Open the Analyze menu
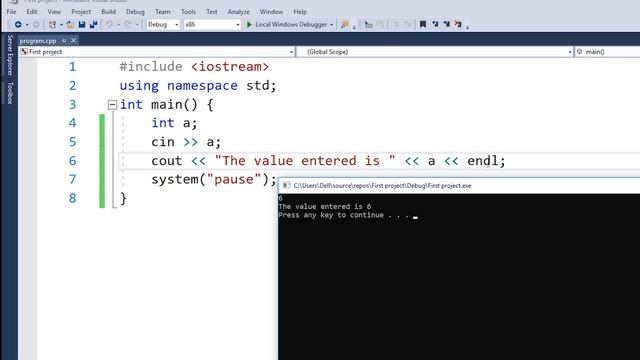Image resolution: width=640 pixels, height=360 pixels. (238, 12)
